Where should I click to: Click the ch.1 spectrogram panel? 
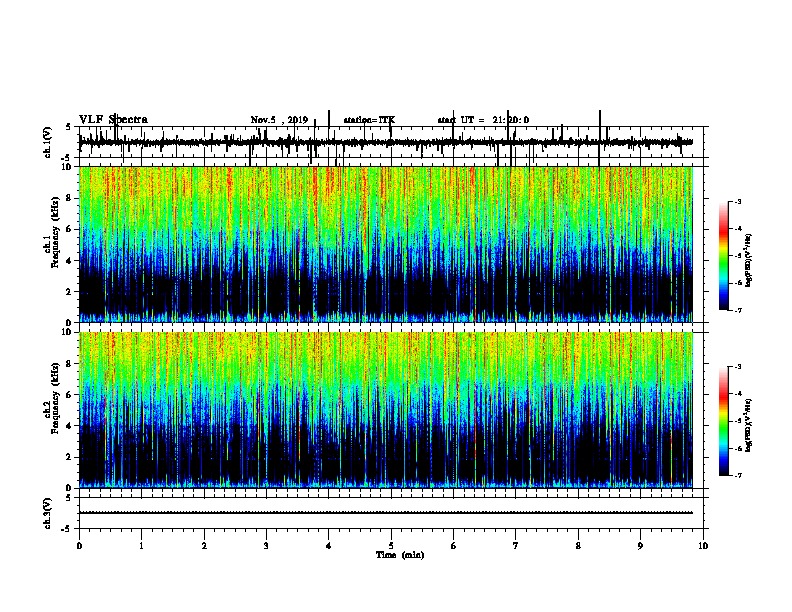click(x=386, y=244)
